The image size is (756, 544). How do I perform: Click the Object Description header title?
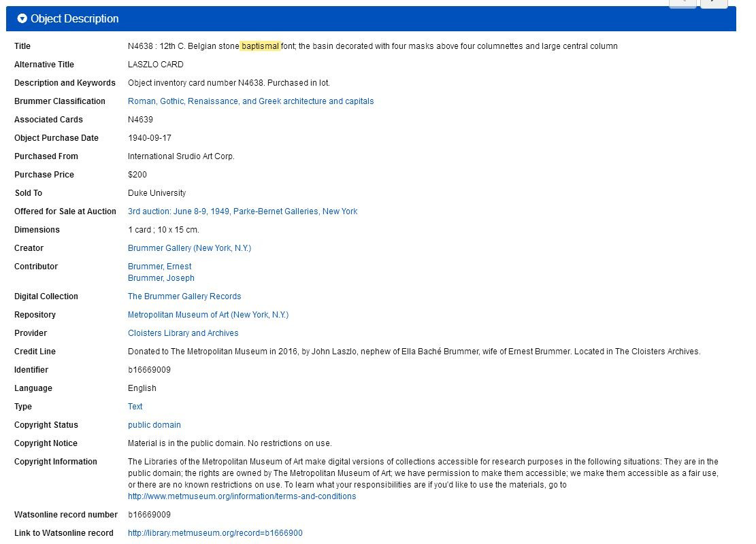click(x=74, y=19)
